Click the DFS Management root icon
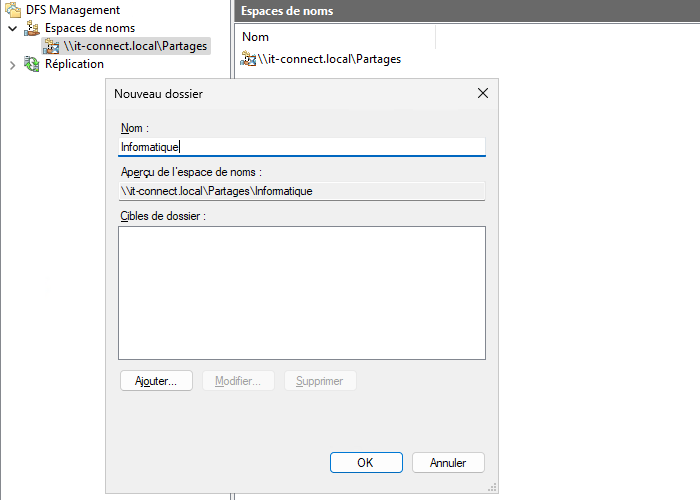The width and height of the screenshot is (700, 500). pos(13,10)
